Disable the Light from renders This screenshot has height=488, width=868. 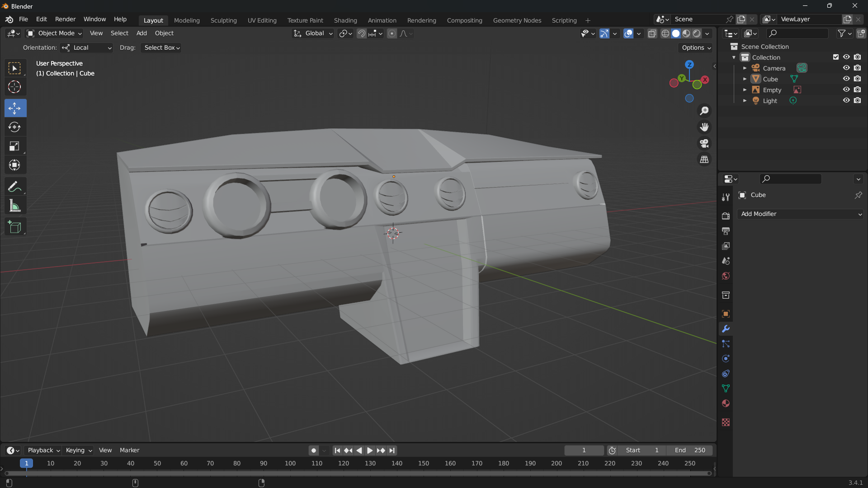point(858,100)
